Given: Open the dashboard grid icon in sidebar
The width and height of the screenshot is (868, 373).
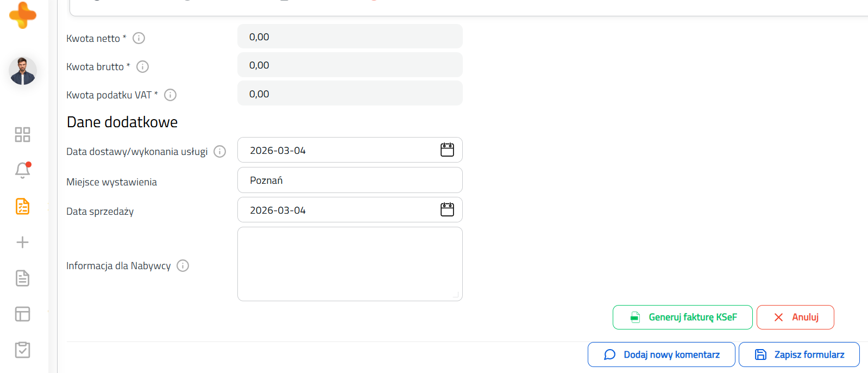Looking at the screenshot, I should tap(22, 134).
